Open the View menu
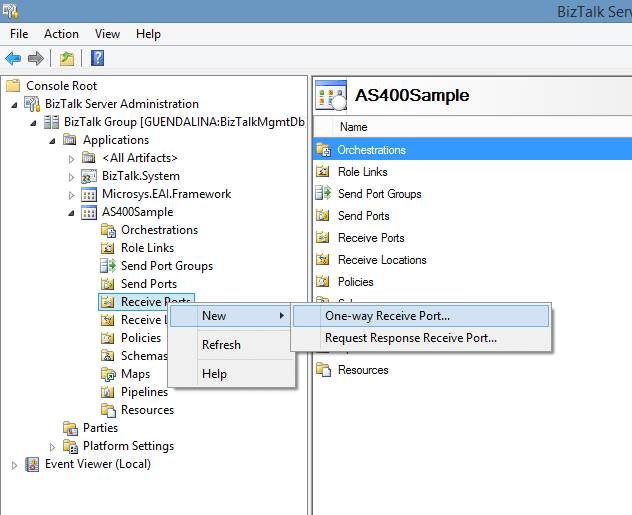The image size is (632, 515). [107, 34]
